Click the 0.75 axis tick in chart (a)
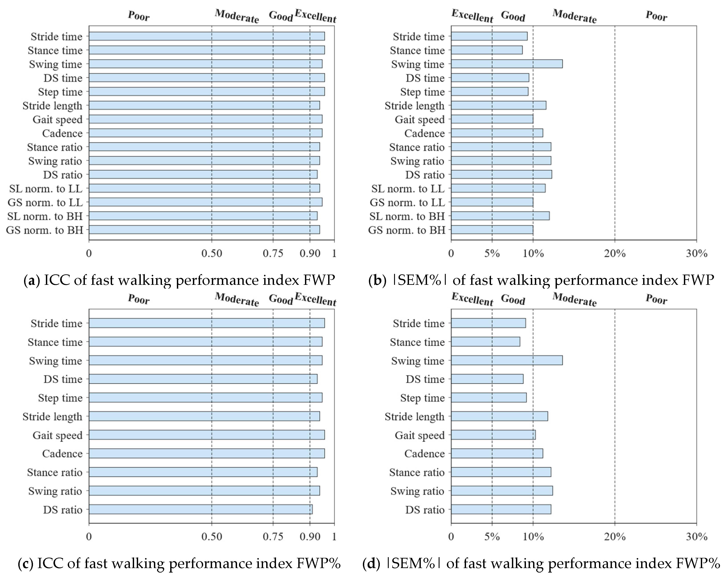 tap(273, 253)
